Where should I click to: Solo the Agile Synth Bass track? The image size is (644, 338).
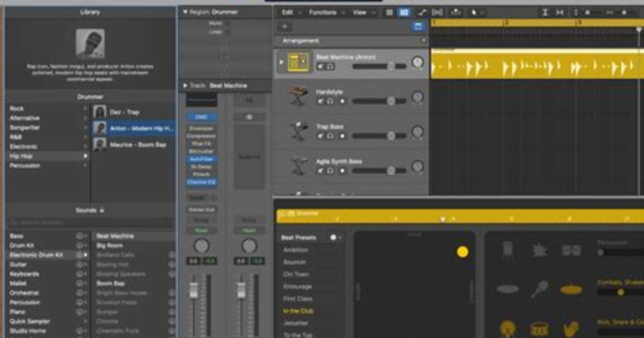(x=330, y=171)
